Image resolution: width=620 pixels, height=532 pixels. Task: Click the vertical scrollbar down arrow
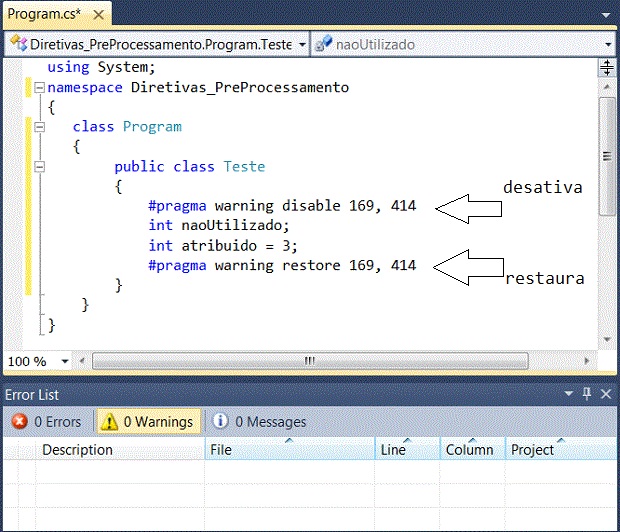607,339
